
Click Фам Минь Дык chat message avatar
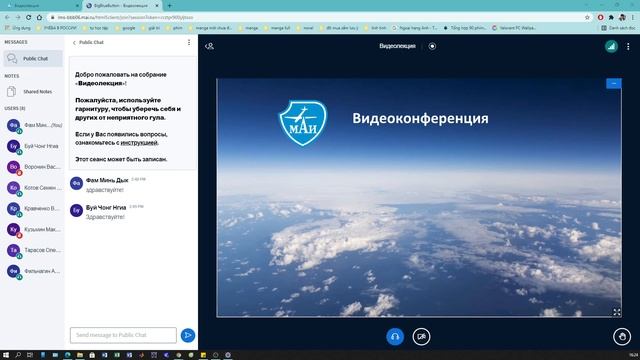coord(76,183)
